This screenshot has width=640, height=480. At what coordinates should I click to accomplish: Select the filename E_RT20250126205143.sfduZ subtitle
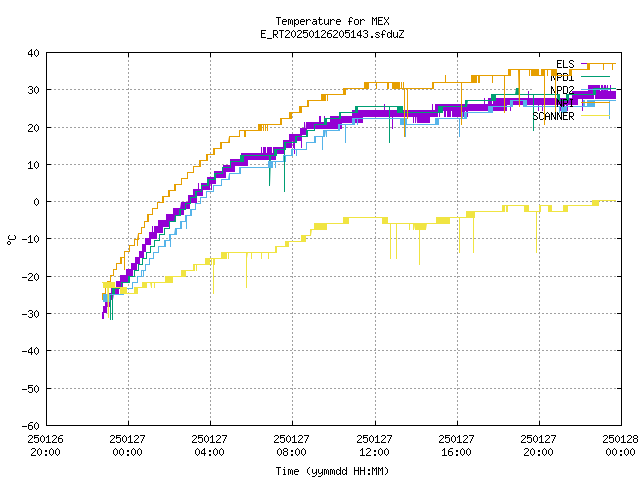pos(332,34)
